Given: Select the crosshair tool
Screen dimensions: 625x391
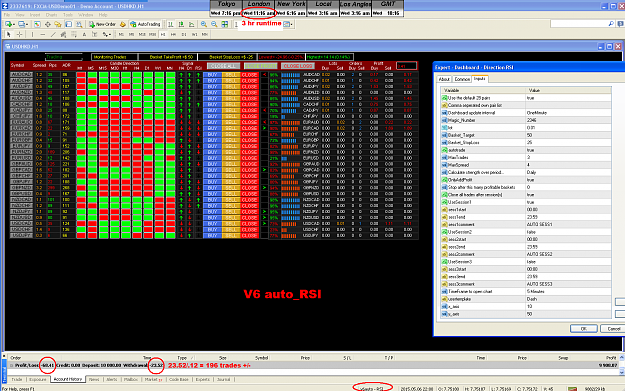Looking at the screenshot, I should click(x=19, y=35).
